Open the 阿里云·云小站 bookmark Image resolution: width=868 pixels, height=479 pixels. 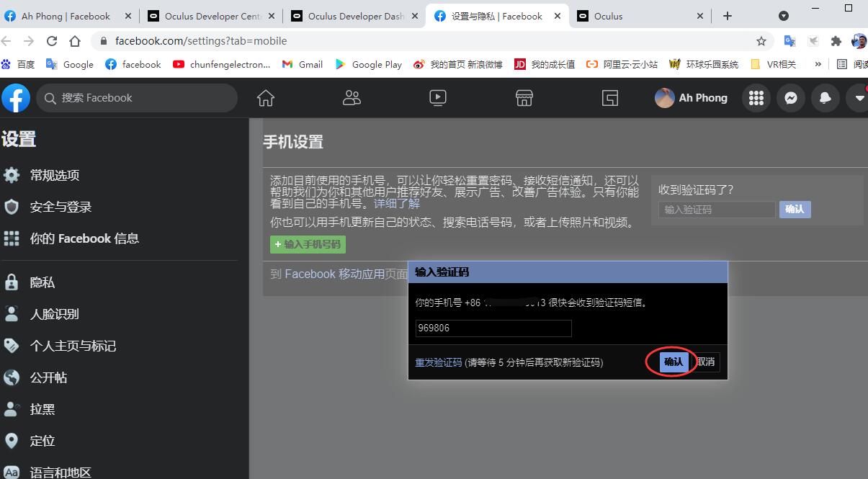coord(622,64)
